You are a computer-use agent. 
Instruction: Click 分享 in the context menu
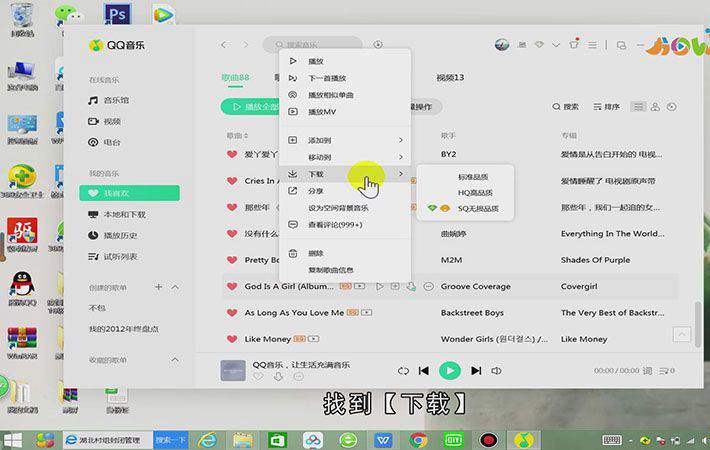pos(316,191)
